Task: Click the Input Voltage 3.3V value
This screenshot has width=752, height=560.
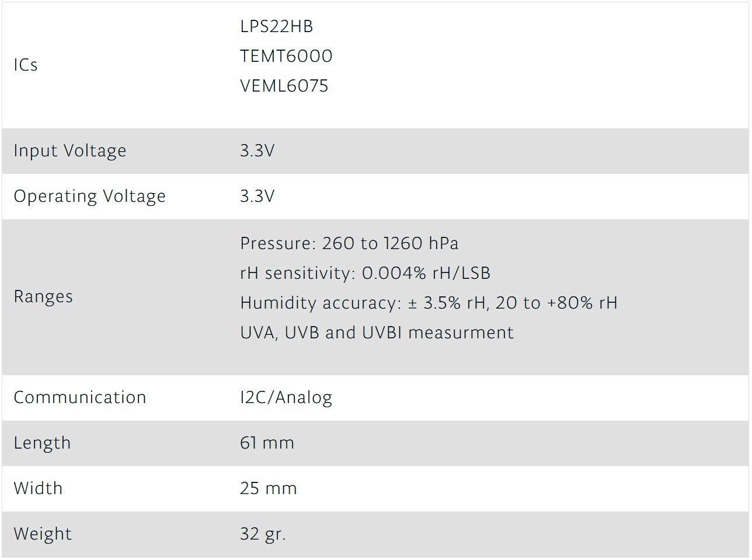Action: pos(257,150)
